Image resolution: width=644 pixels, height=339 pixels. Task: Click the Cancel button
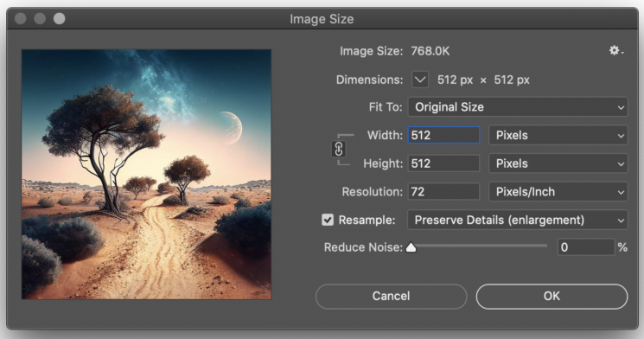pos(391,297)
